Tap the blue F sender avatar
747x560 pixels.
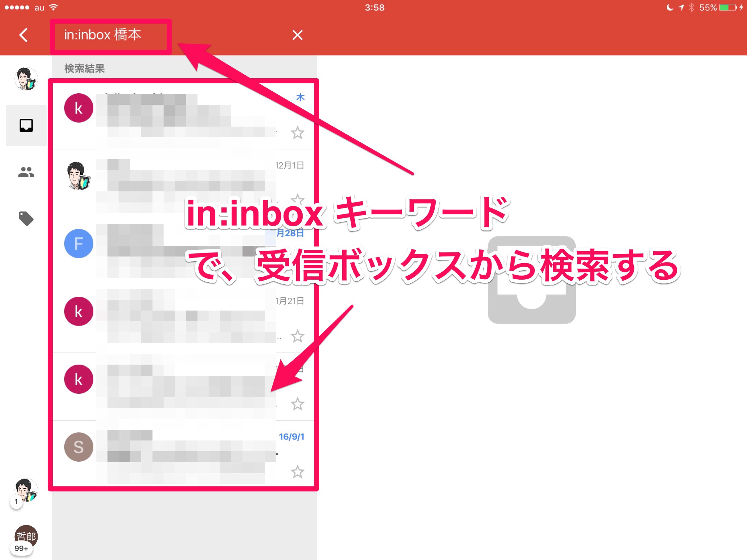tap(79, 244)
